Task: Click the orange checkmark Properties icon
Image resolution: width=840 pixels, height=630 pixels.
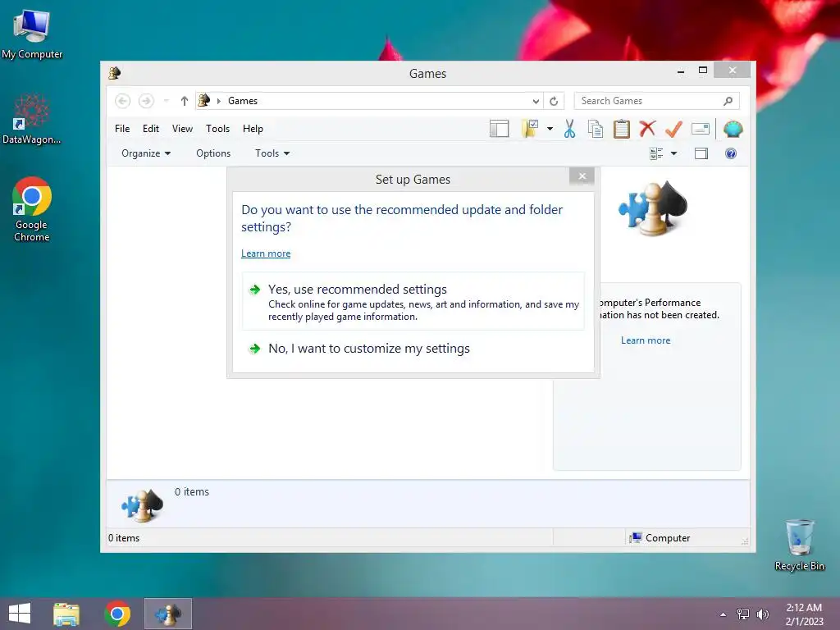Action: (x=673, y=129)
